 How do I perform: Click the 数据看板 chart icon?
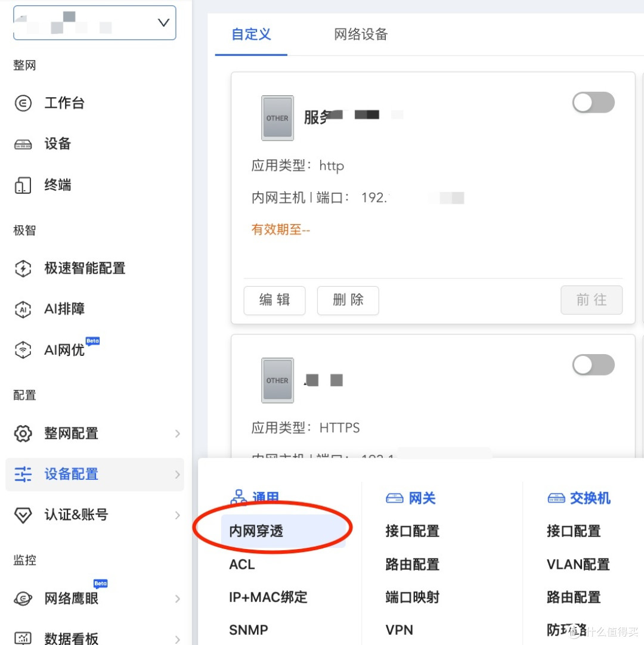[x=23, y=638]
